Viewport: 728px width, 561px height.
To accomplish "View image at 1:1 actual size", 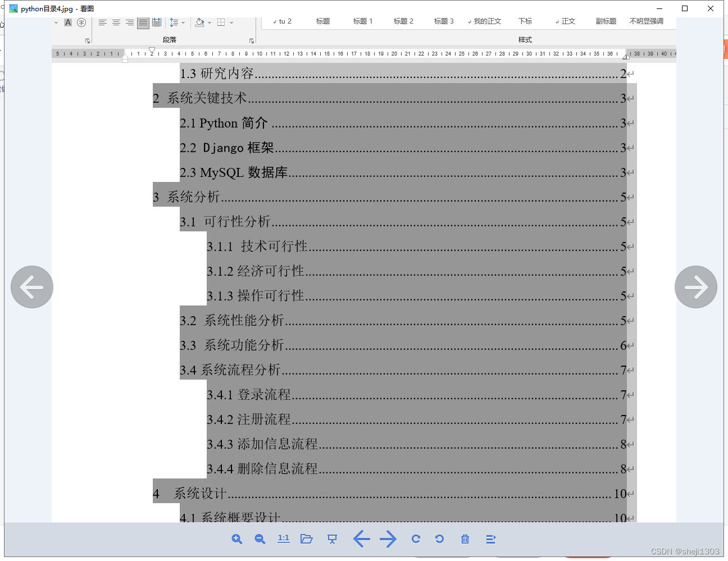I will click(283, 539).
